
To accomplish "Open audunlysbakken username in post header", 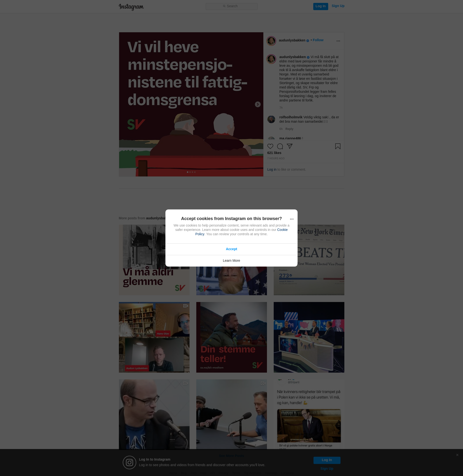I will click(292, 40).
